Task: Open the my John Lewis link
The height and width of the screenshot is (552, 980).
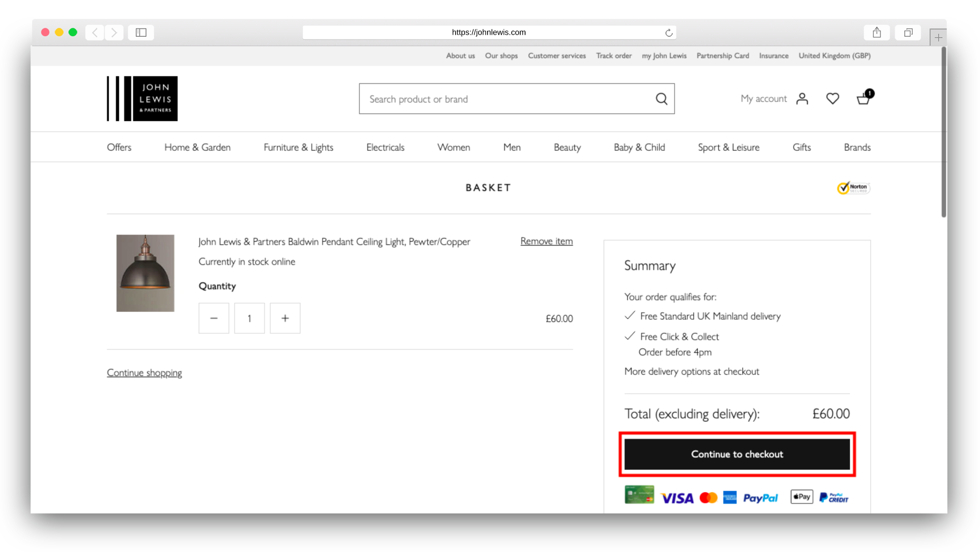Action: tap(664, 56)
